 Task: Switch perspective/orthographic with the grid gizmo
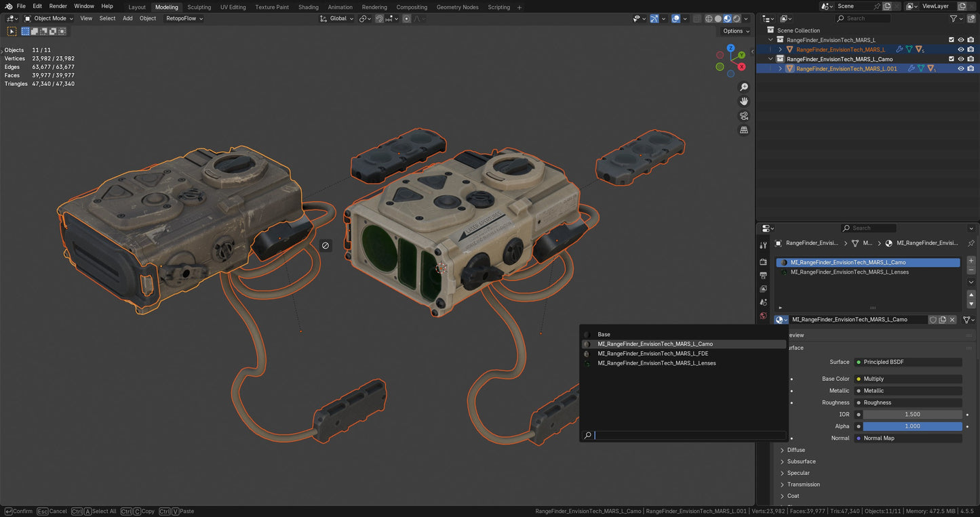744,130
